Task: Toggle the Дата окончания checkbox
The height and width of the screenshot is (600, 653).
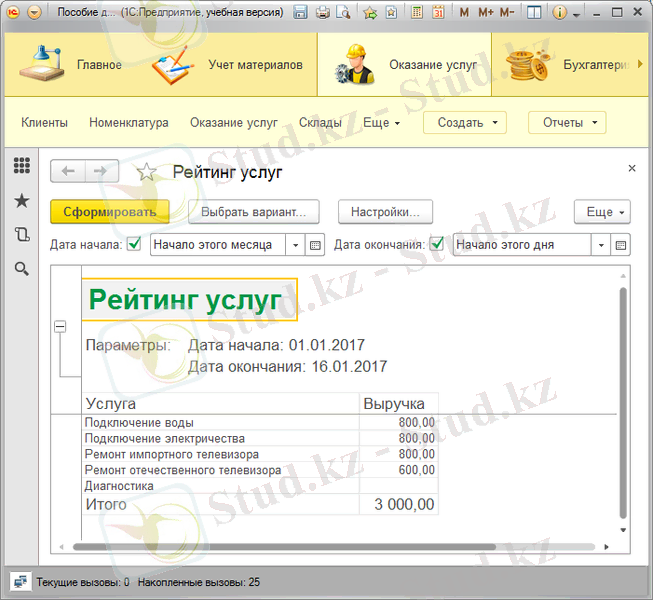Action: point(436,244)
